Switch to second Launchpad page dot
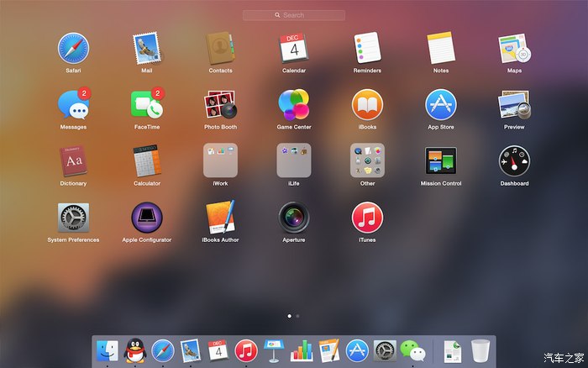588x368 pixels. point(298,316)
